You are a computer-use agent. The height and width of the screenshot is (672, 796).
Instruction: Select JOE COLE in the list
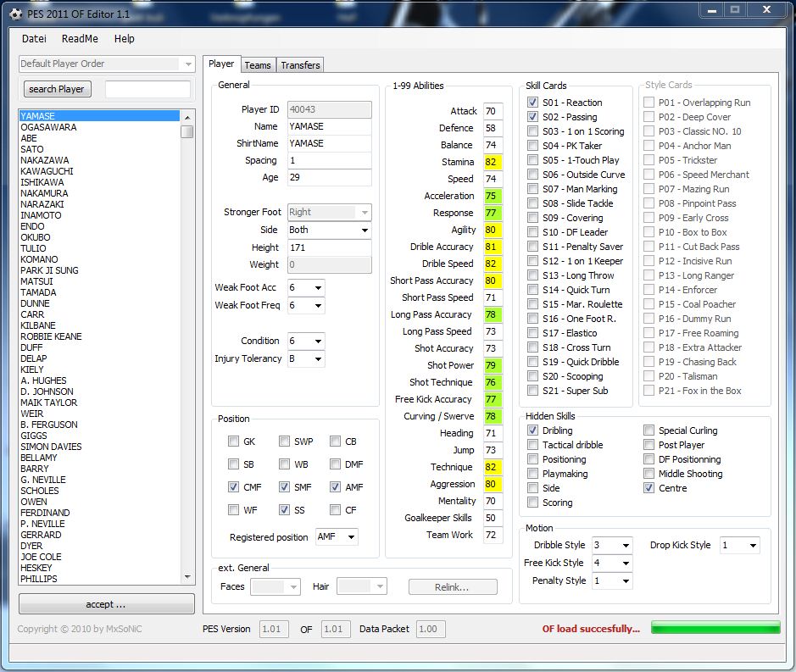pos(99,557)
